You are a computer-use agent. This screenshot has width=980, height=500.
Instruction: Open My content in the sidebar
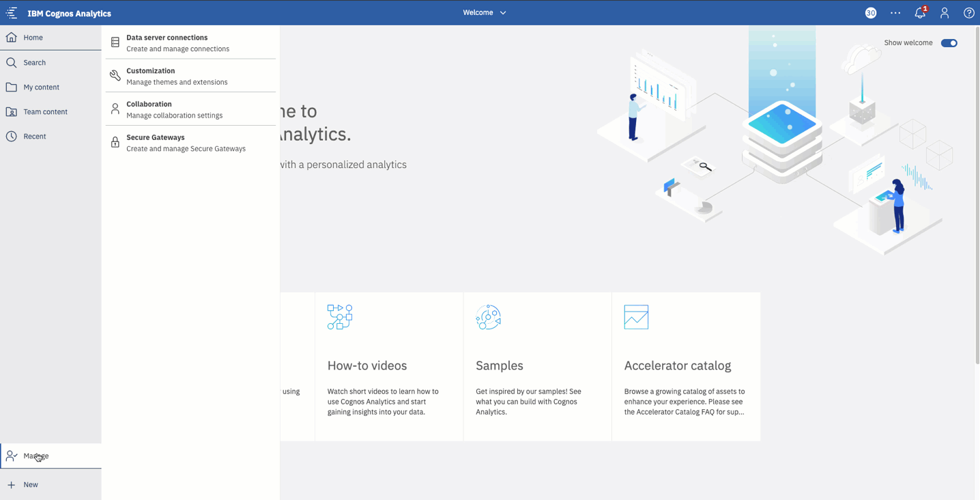click(x=51, y=87)
